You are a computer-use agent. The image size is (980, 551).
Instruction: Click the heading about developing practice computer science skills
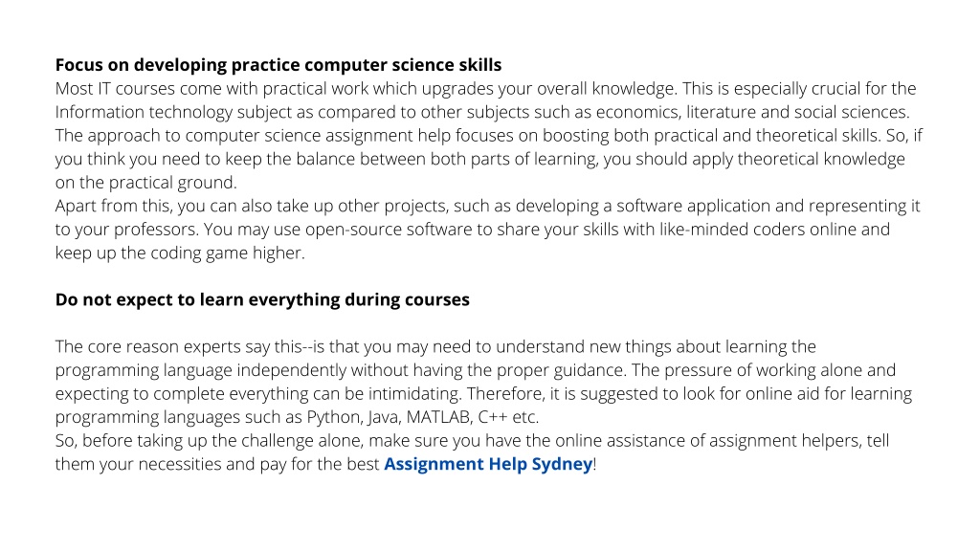coord(278,65)
